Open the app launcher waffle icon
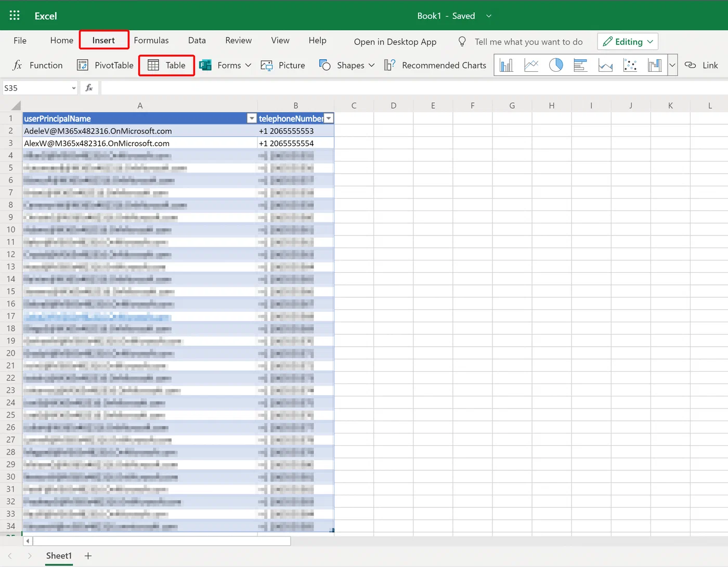Image resolution: width=728 pixels, height=567 pixels. tap(15, 16)
